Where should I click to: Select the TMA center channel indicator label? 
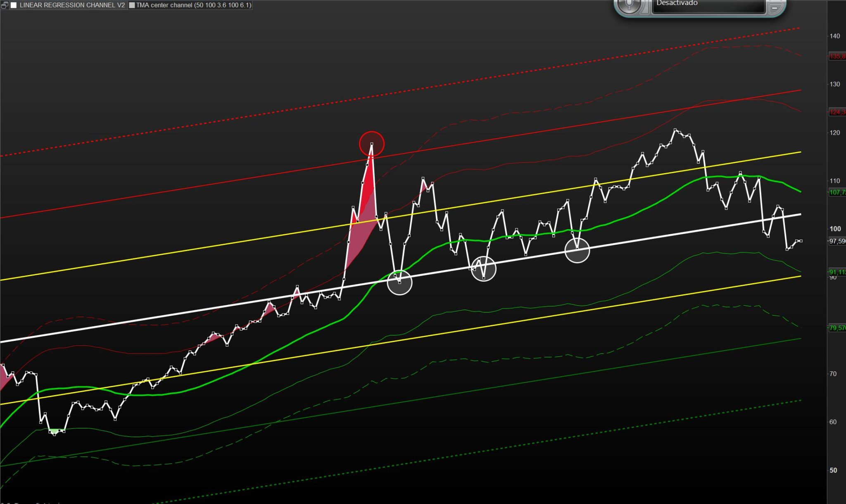click(x=193, y=5)
